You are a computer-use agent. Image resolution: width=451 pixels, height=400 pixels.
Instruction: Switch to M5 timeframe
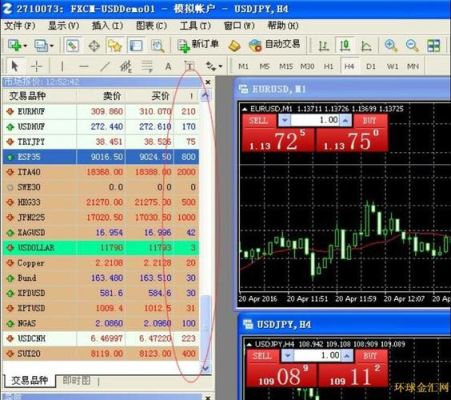click(x=264, y=66)
